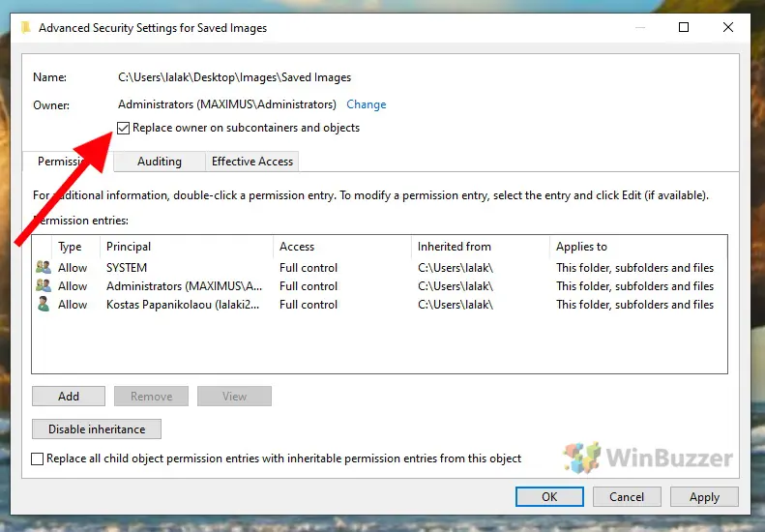Select the Kostas Papanikolaou permission entry
The width and height of the screenshot is (765, 532).
379,305
